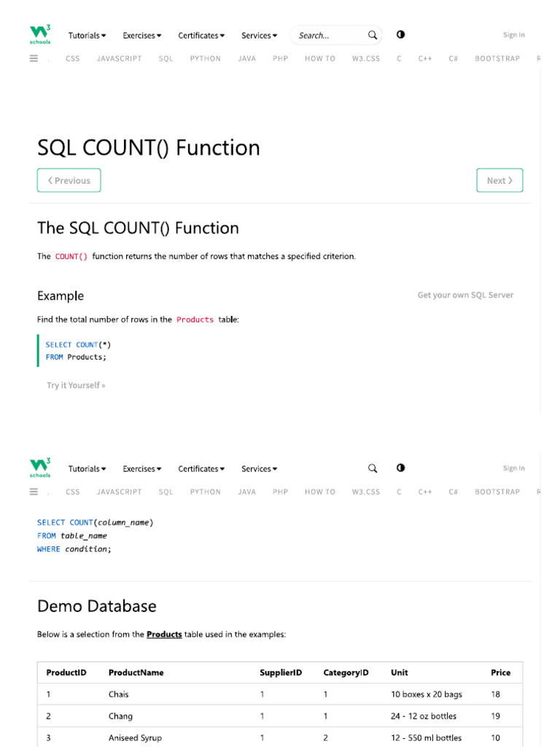560x747 pixels.
Task: Click the Next button
Action: (499, 180)
